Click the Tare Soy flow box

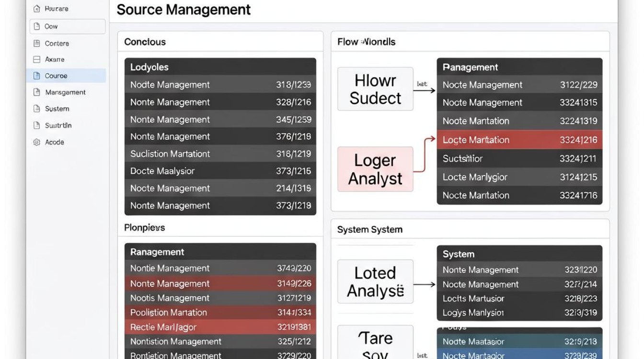click(375, 343)
